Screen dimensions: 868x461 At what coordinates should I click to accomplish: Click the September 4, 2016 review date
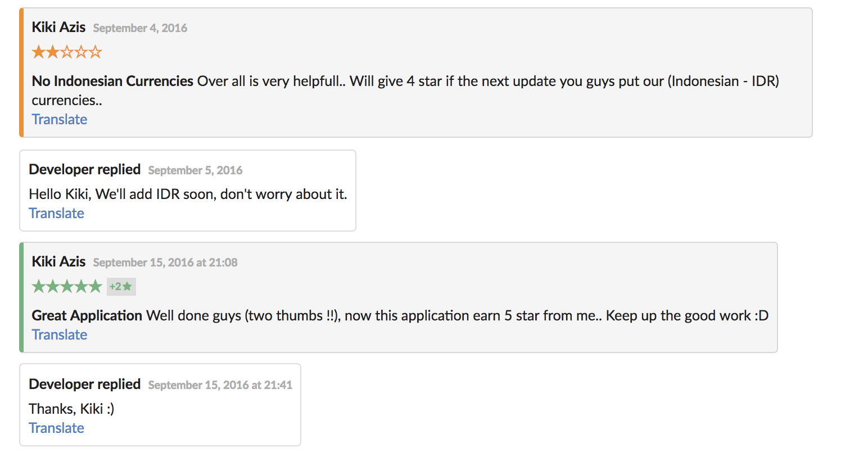click(x=140, y=28)
